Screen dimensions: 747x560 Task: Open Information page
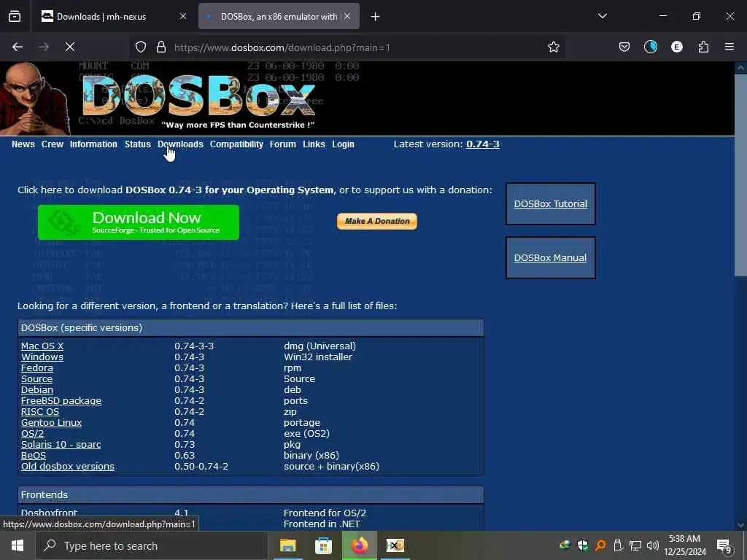coord(93,144)
